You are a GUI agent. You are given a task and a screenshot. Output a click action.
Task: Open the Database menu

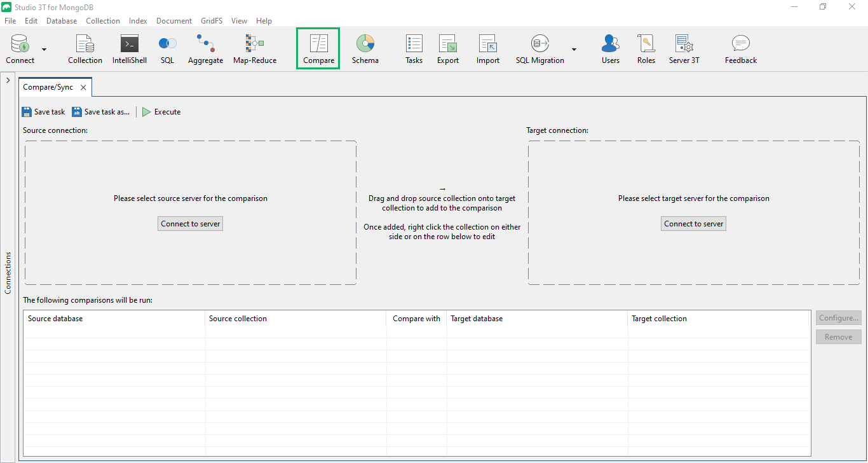coord(62,21)
